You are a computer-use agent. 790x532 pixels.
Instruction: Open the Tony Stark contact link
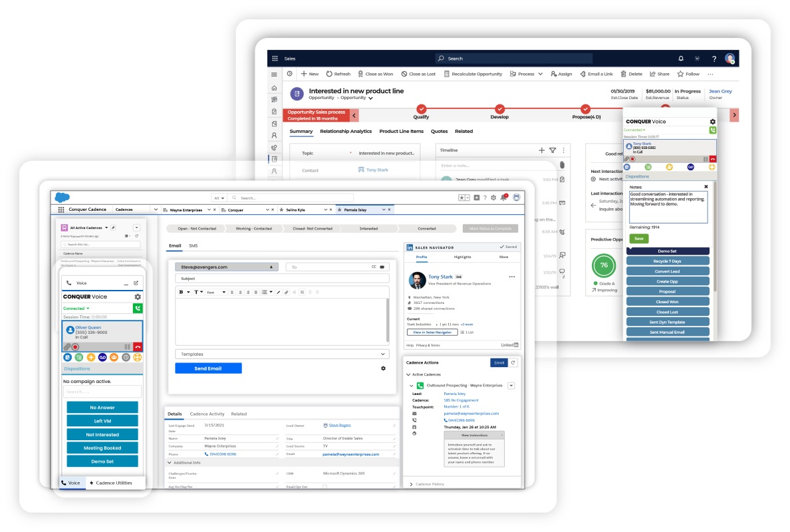pos(377,170)
